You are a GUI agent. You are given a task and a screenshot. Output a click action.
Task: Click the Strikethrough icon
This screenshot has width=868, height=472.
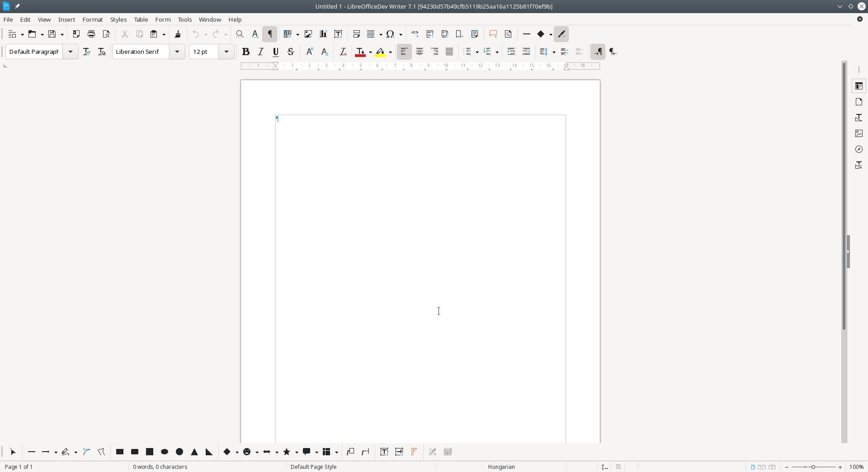coord(291,52)
